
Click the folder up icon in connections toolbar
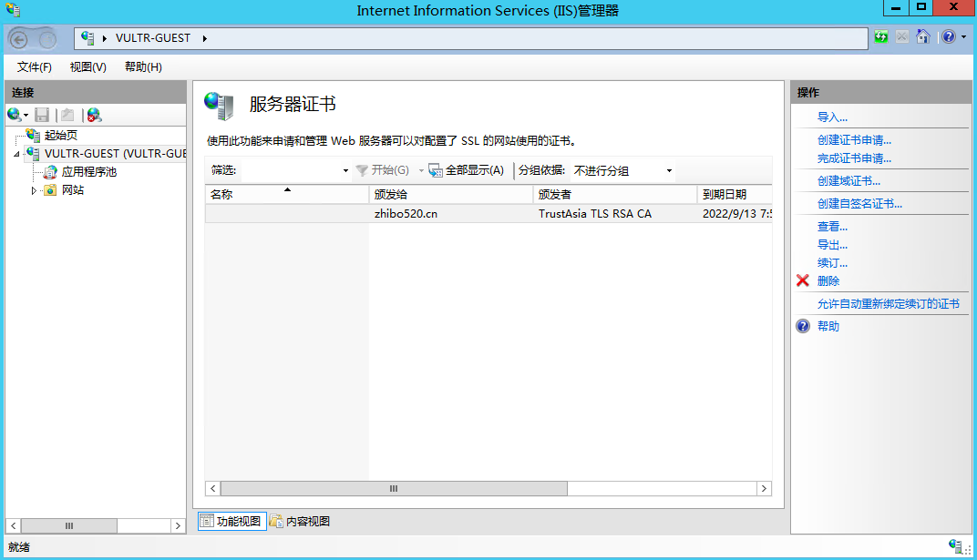67,115
